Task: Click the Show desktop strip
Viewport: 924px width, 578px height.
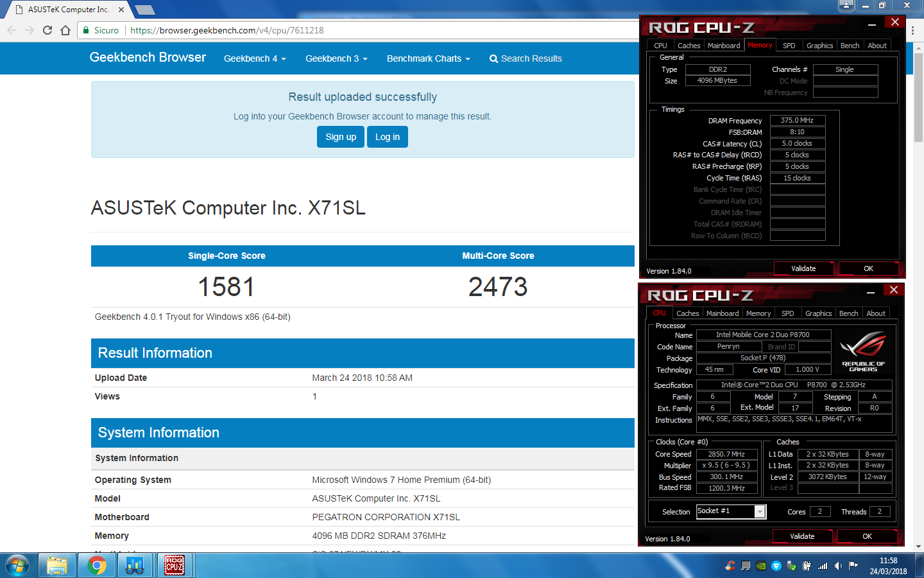Action: tap(920, 566)
